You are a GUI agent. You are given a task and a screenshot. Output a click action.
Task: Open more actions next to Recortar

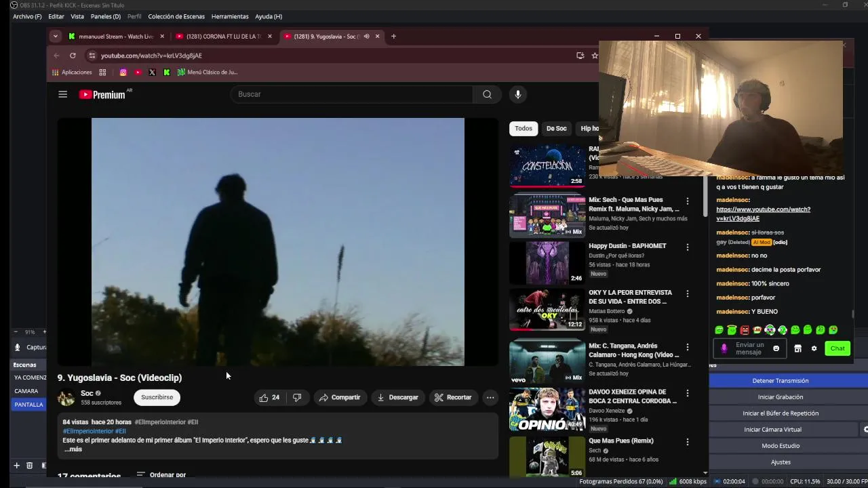click(x=490, y=397)
